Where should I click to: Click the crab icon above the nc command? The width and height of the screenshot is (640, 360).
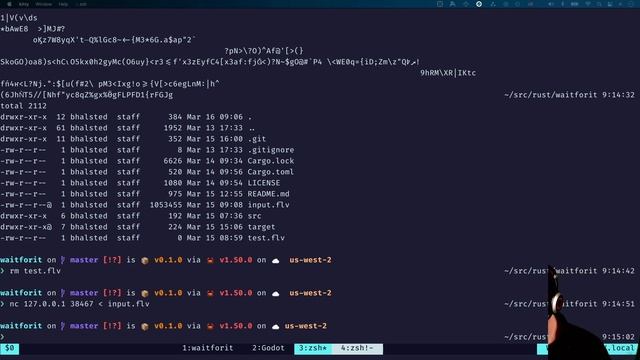210,293
